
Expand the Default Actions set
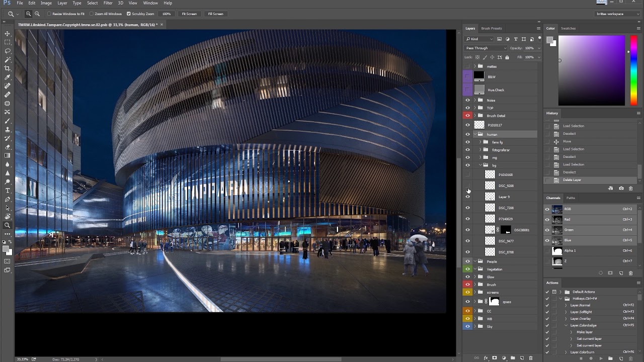(x=560, y=292)
